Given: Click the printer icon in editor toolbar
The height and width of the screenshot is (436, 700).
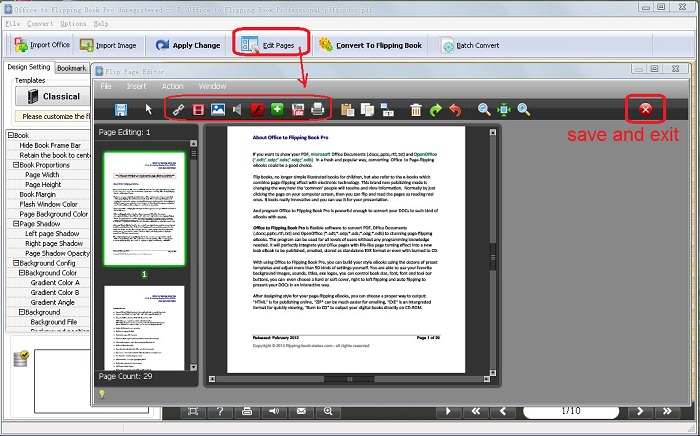Looking at the screenshot, I should click(x=317, y=110).
